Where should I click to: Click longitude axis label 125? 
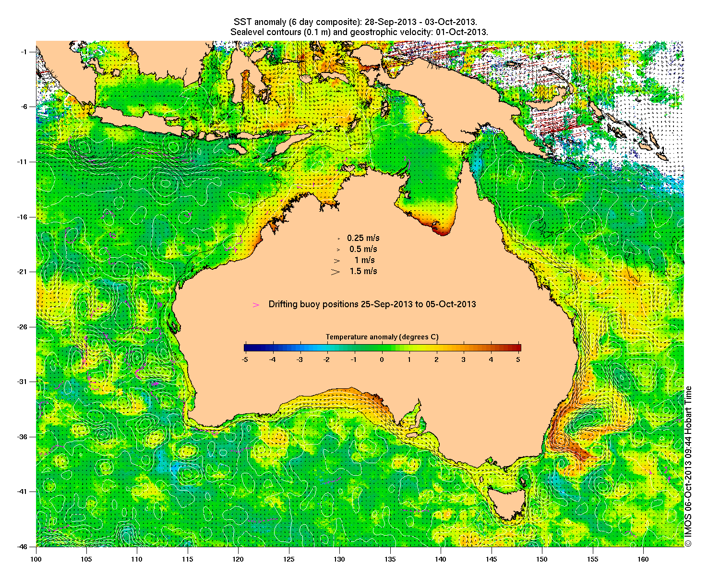click(288, 559)
